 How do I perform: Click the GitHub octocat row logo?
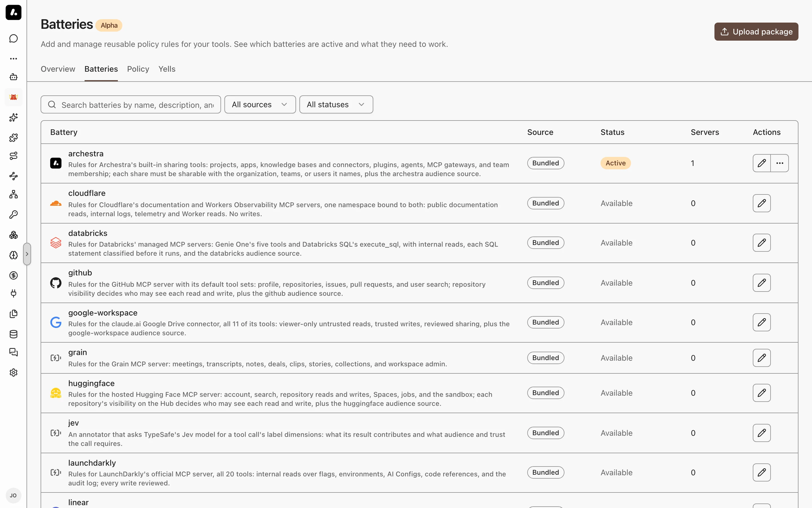pyautogui.click(x=56, y=283)
